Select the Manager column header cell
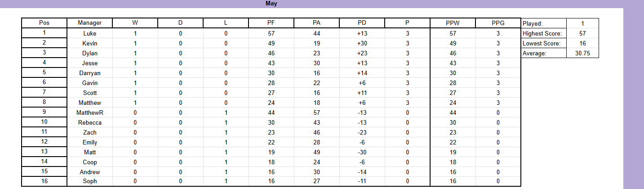This screenshot has width=644, height=189. [x=89, y=23]
